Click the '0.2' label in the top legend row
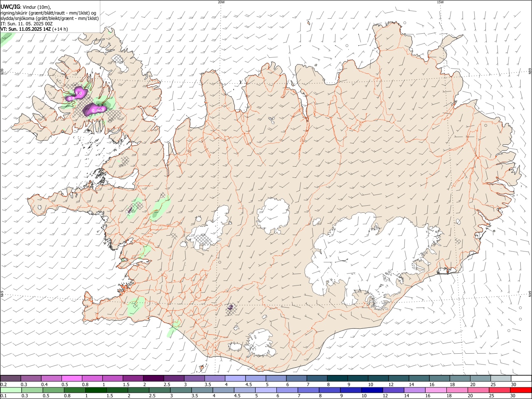532x399 pixels. pos(3,384)
